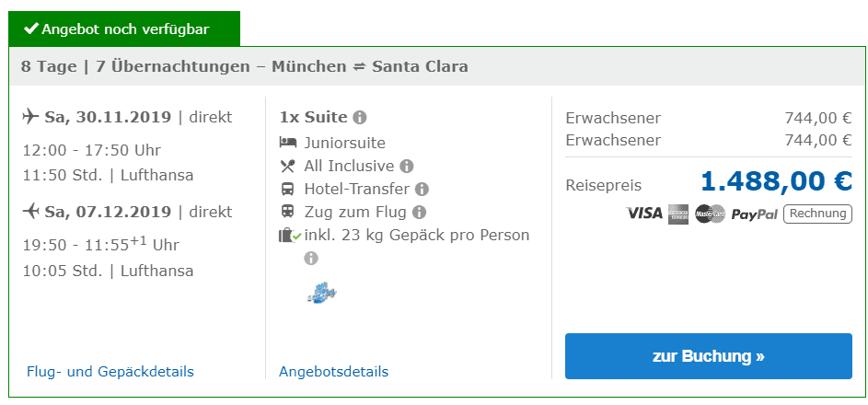Click the MasterCard payment logo
The image size is (868, 405).
click(710, 214)
